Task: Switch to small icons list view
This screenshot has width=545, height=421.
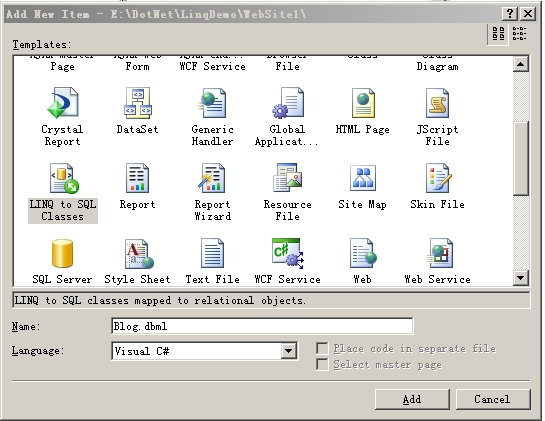Action: point(519,34)
